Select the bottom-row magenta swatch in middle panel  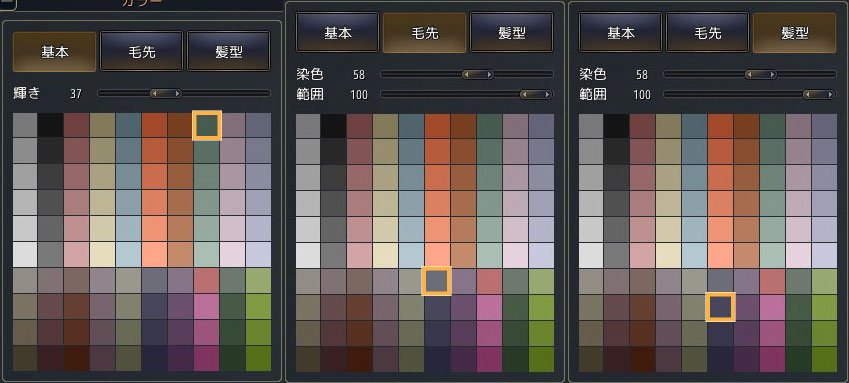(x=489, y=359)
